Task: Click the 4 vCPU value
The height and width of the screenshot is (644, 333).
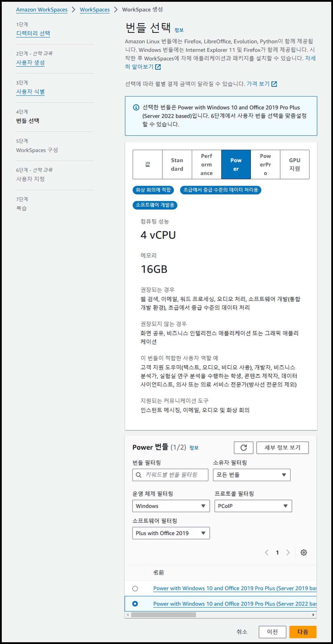Action: (x=158, y=235)
